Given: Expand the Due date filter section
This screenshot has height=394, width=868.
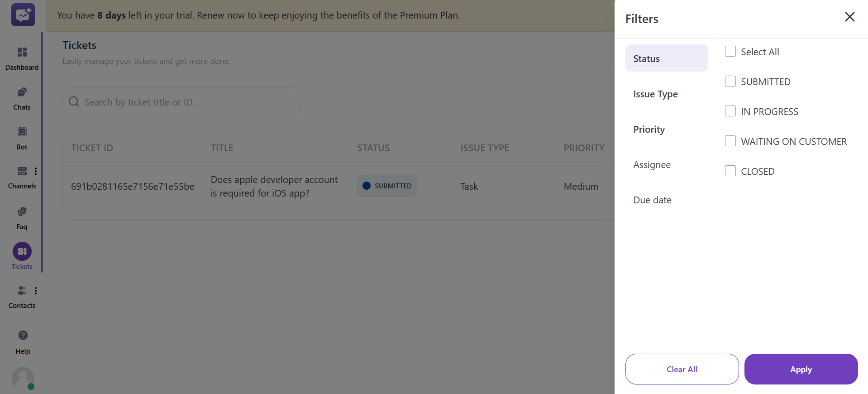Looking at the screenshot, I should [652, 200].
